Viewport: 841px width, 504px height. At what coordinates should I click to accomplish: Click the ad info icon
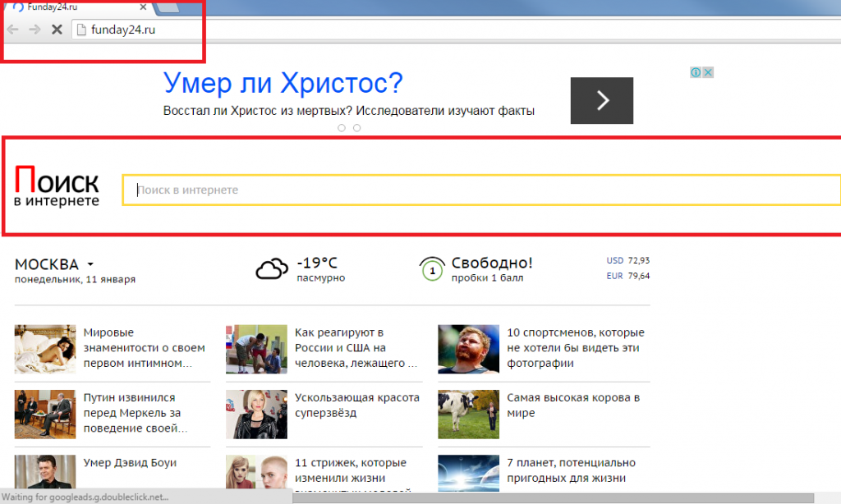[x=696, y=72]
